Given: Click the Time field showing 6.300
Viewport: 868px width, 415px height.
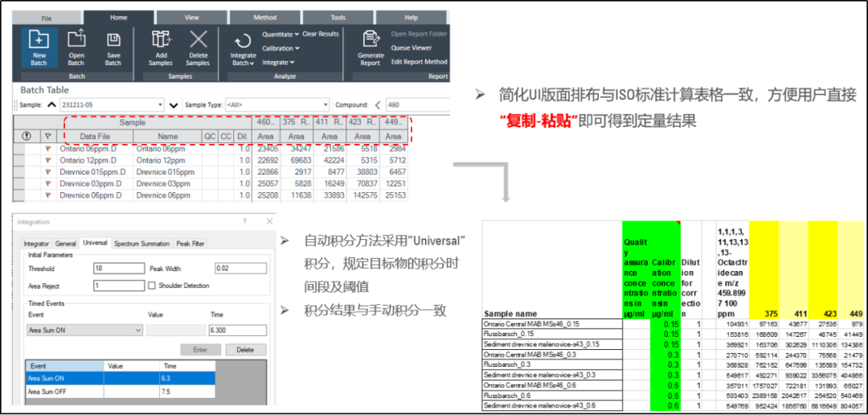Looking at the screenshot, I should tap(237, 331).
